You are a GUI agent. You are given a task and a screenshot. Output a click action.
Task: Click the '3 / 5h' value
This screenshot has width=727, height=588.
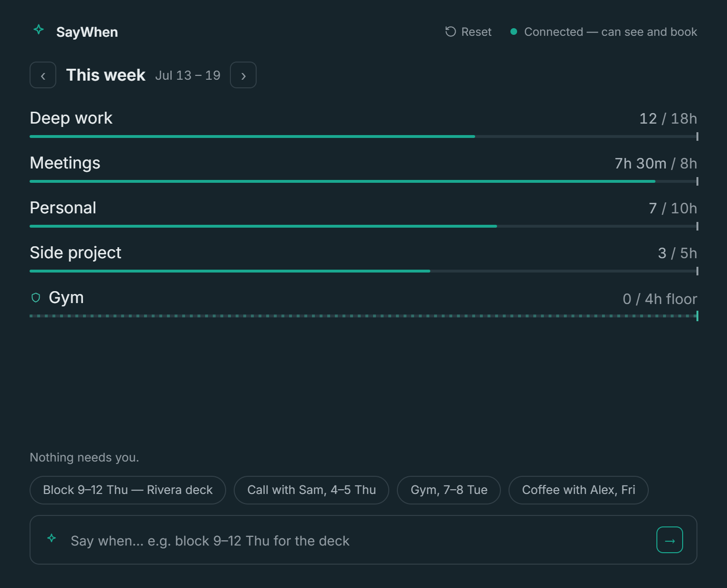pos(677,253)
